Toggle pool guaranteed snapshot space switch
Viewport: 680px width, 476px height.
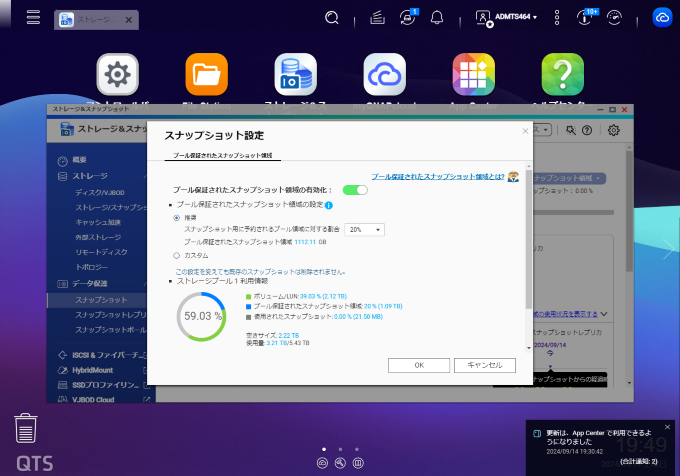[x=355, y=190]
